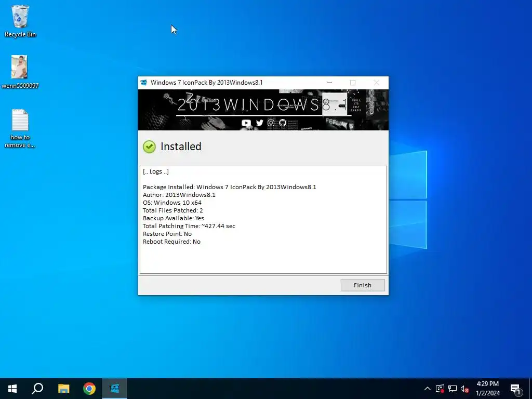Select the wenn5509097 image on the desktop
The image size is (532, 399).
[x=20, y=72]
